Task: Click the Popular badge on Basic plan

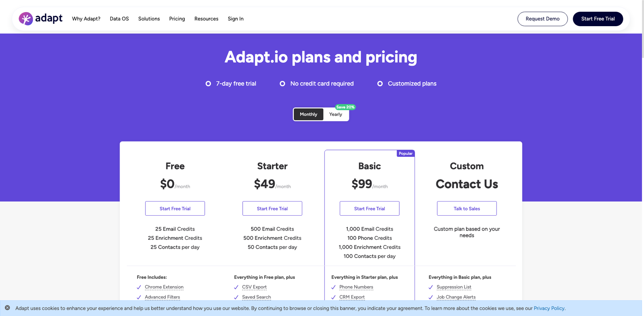Action: [x=405, y=154]
